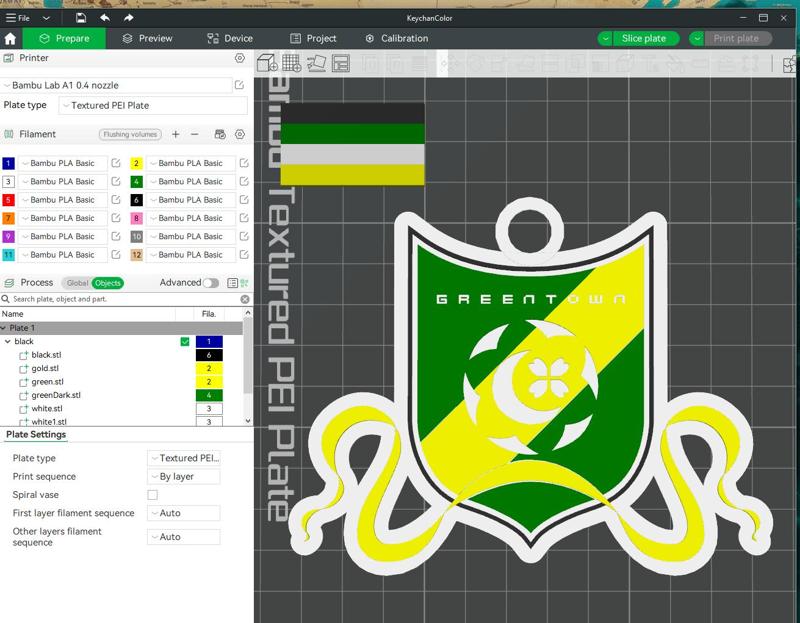Switch Process scope to Objects
Screen dimensions: 800x623
[108, 283]
